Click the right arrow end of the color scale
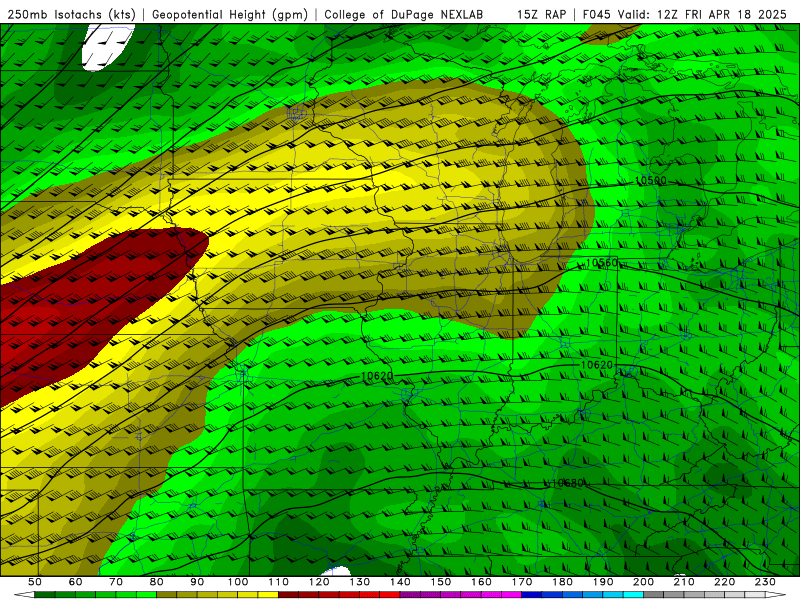The height and width of the screenshot is (600, 800). click(x=776, y=595)
